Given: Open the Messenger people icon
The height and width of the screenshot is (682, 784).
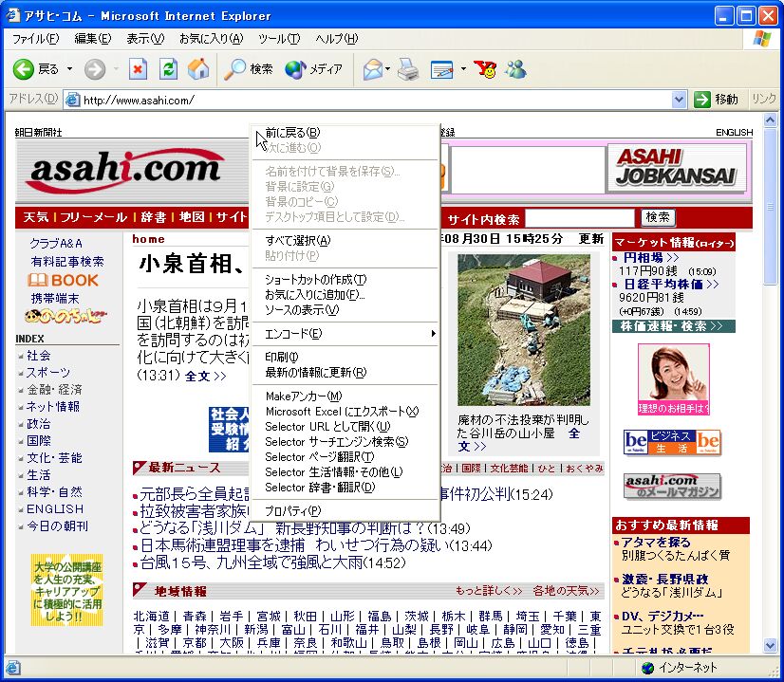Looking at the screenshot, I should pos(516,69).
